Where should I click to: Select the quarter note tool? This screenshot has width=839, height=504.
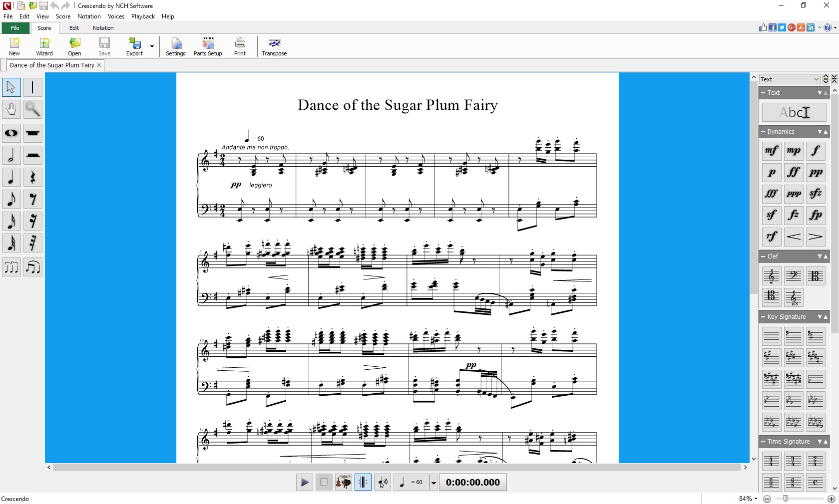click(x=11, y=177)
